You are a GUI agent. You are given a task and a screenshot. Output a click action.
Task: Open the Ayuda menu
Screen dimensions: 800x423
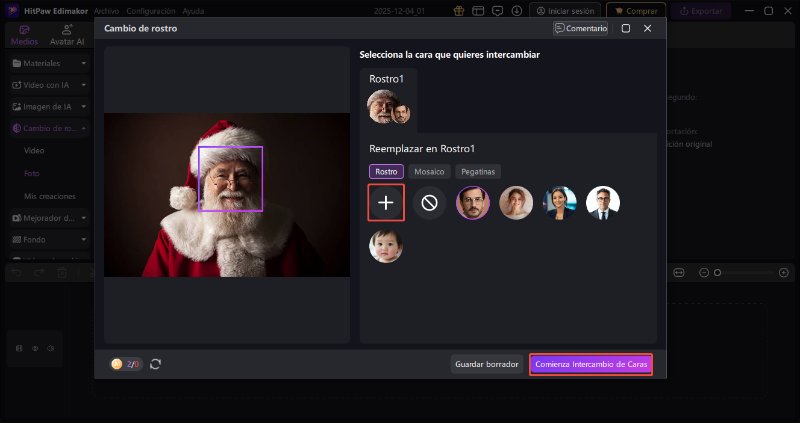tap(193, 11)
